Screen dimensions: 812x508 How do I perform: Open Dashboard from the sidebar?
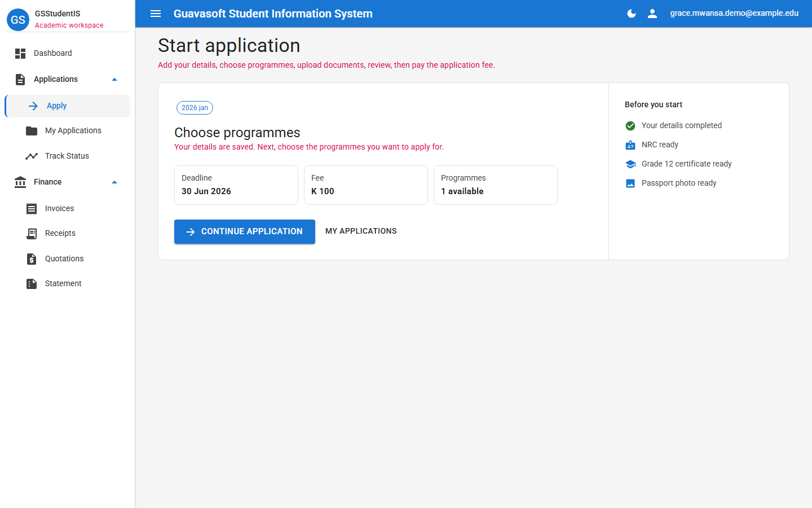click(67, 54)
